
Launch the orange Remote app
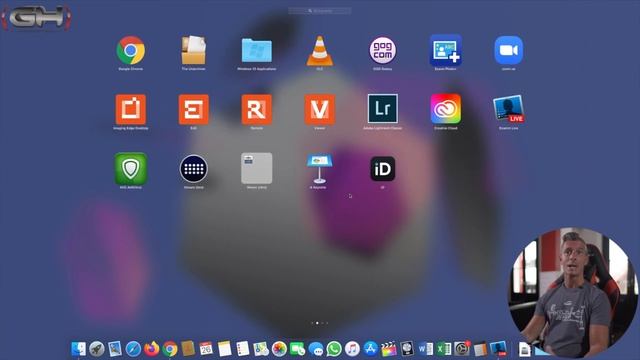(256, 109)
